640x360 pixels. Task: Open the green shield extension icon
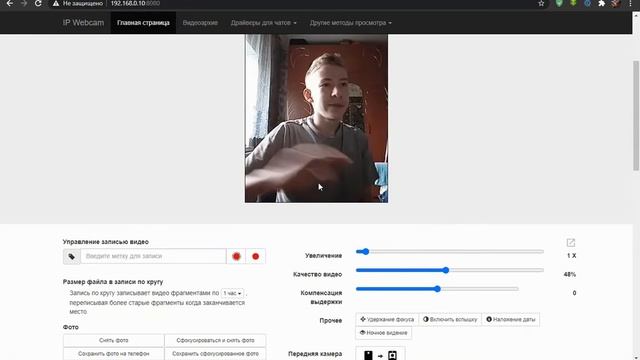click(559, 3)
